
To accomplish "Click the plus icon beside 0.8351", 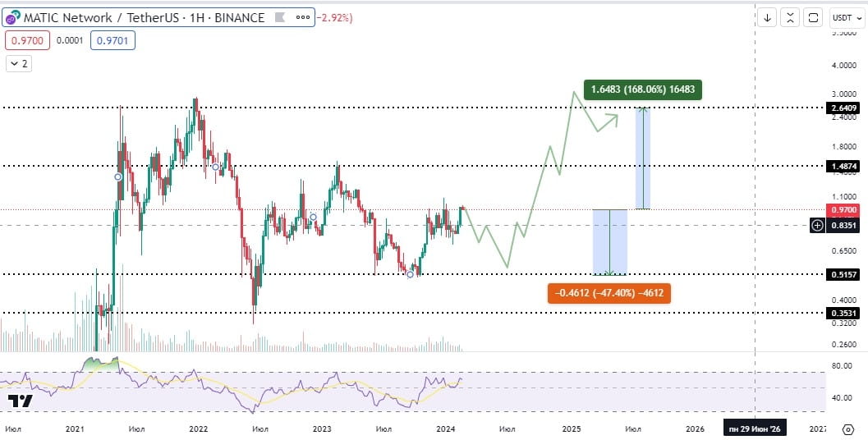I will click(818, 225).
